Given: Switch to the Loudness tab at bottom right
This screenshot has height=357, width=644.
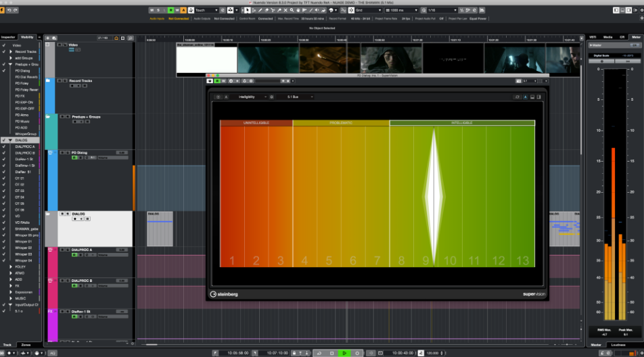Looking at the screenshot, I should (618, 345).
